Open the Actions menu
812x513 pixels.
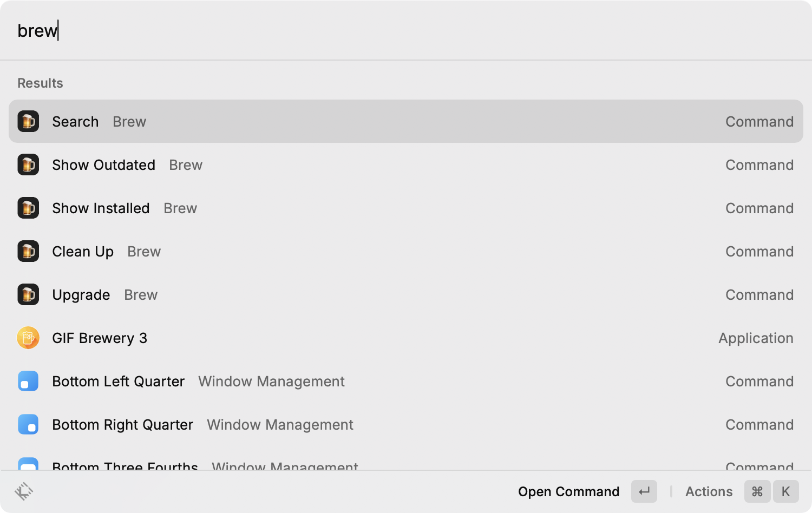point(709,491)
